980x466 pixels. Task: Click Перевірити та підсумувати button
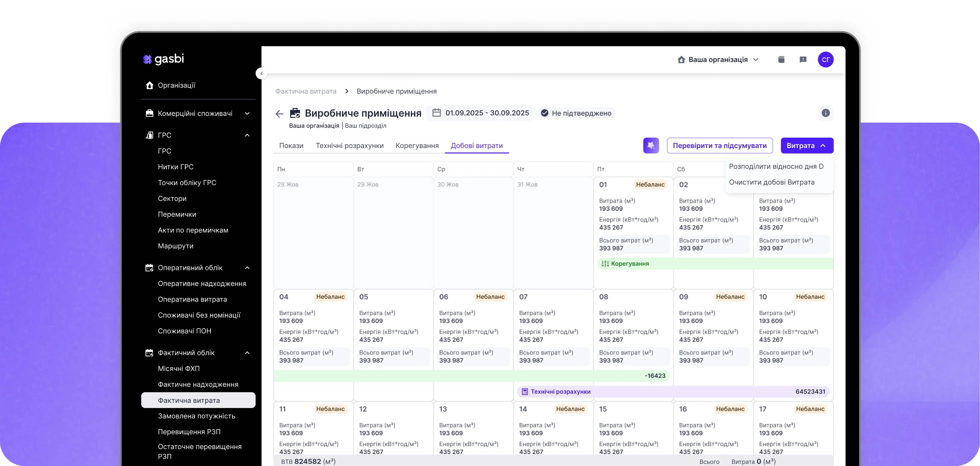[x=719, y=146]
